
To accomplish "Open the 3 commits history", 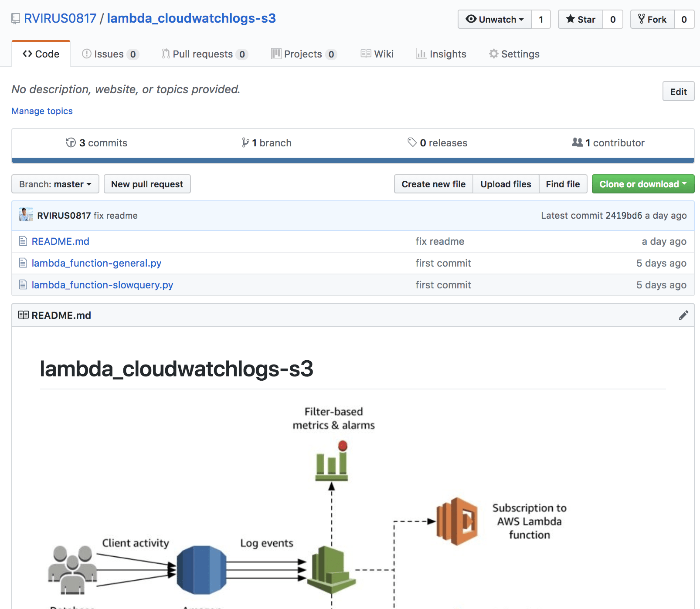I will [97, 143].
